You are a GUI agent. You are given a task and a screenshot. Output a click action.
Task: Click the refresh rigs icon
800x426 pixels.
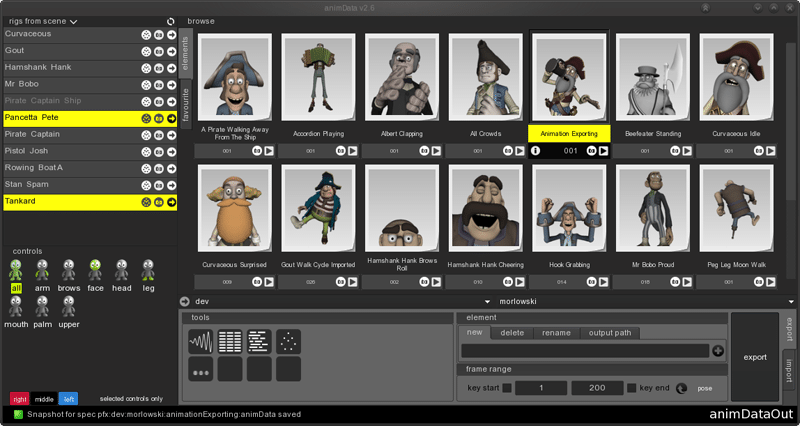point(171,21)
